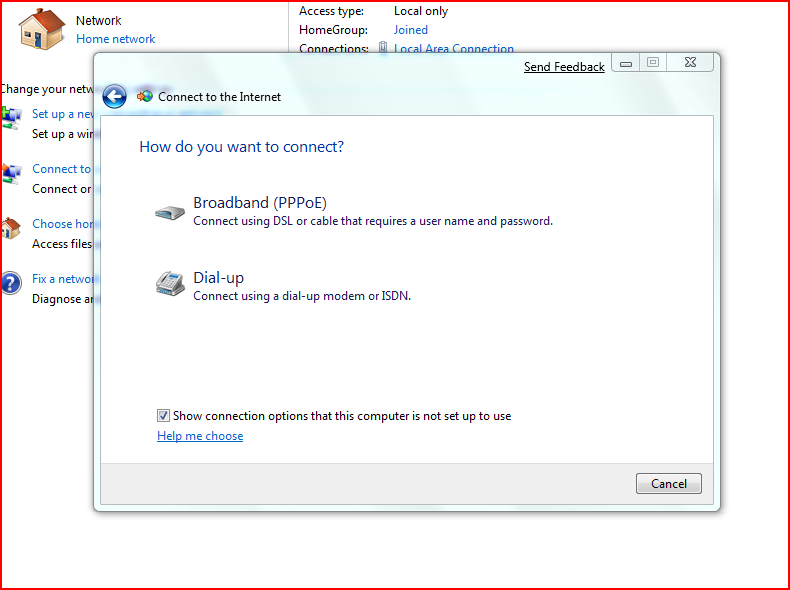Open the Home network link

115,39
